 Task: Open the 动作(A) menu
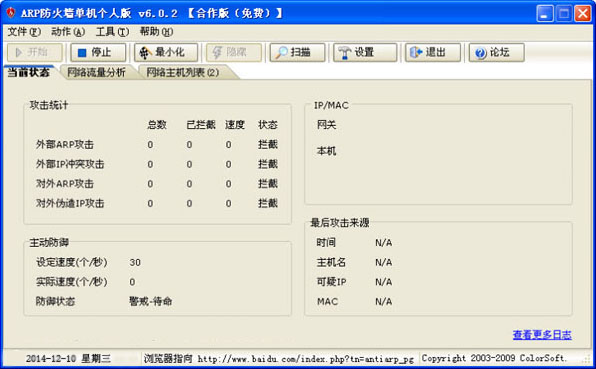coord(68,32)
